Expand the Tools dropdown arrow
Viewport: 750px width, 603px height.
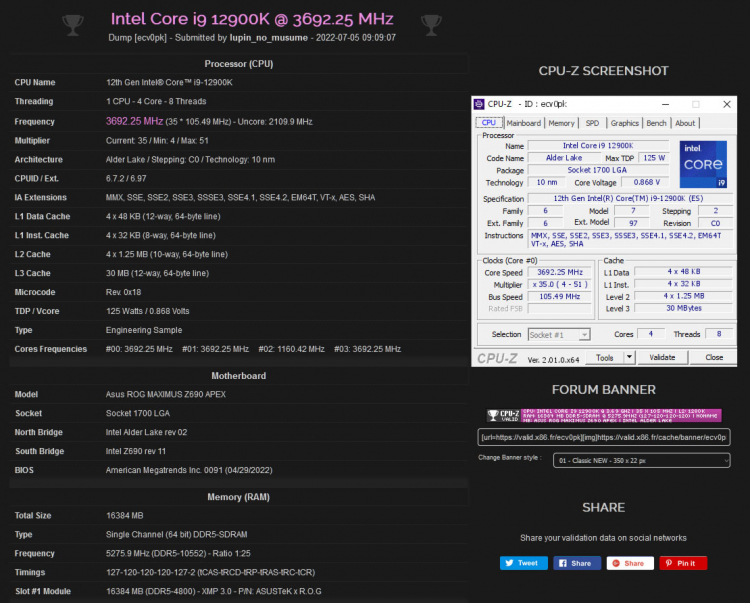click(629, 357)
